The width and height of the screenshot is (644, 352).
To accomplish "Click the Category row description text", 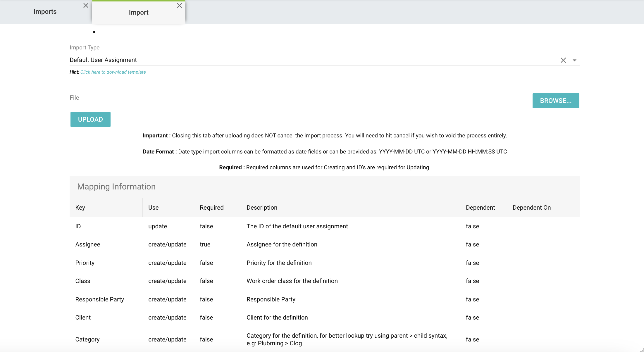I will pos(347,339).
